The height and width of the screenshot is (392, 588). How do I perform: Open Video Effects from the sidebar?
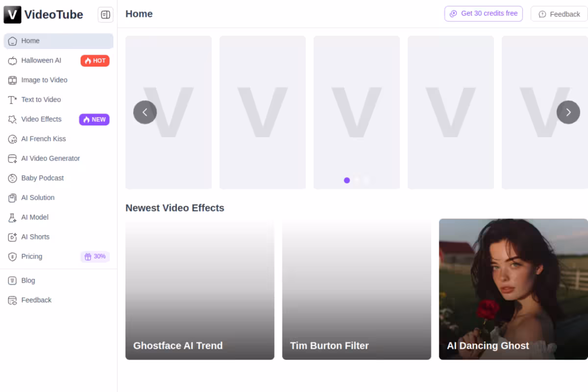click(x=59, y=120)
